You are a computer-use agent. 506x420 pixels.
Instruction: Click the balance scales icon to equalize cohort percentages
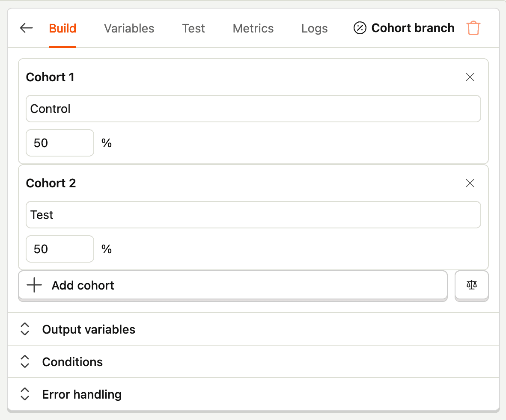point(471,285)
